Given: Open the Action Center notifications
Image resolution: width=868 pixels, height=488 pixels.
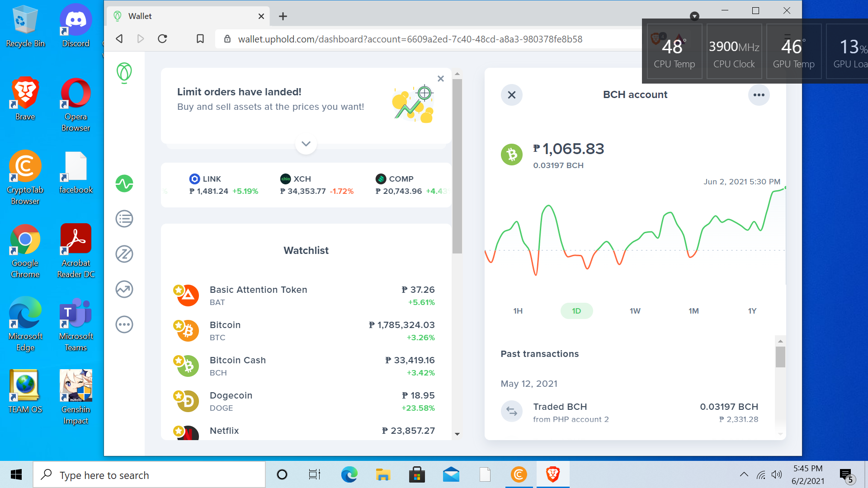Looking at the screenshot, I should tap(847, 475).
